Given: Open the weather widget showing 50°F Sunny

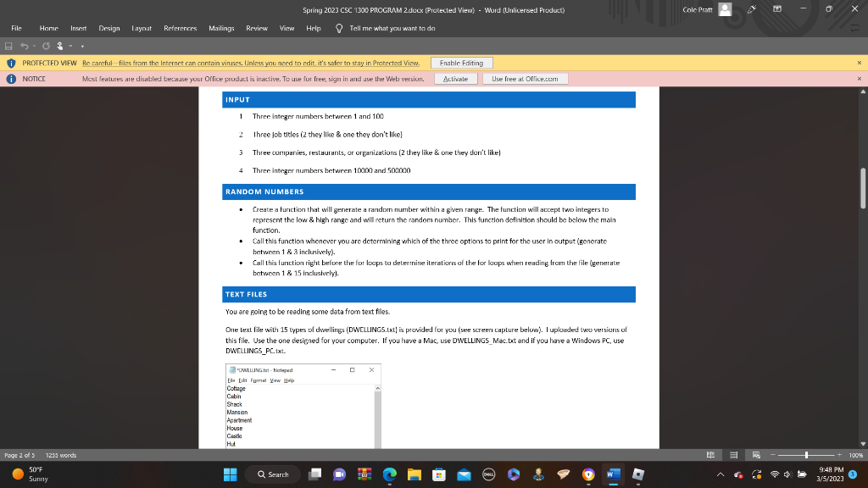Looking at the screenshot, I should pyautogui.click(x=31, y=474).
